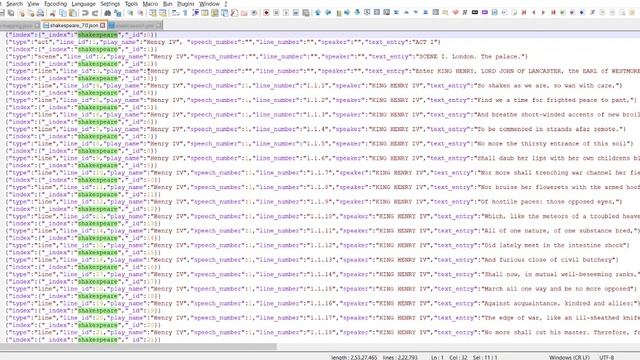Viewport: 640px width, 360px height.
Task: Open the Encoding menu
Action: pyautogui.click(x=55, y=4)
